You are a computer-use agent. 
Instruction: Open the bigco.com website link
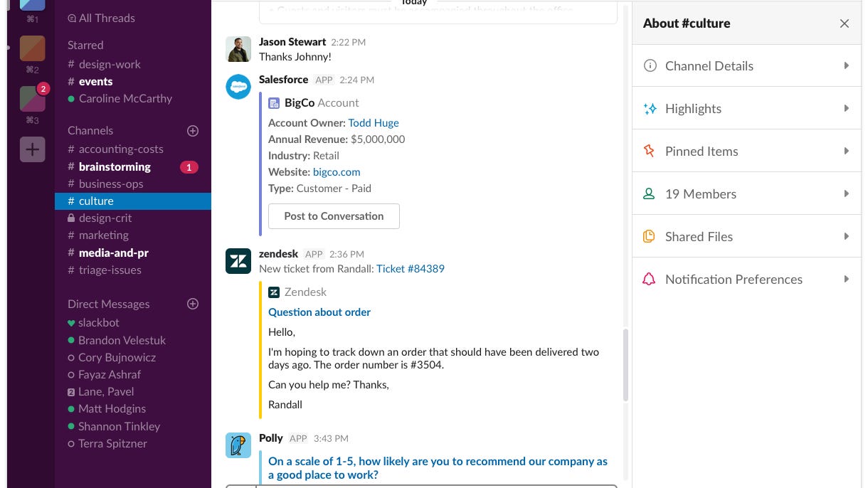pyautogui.click(x=337, y=172)
